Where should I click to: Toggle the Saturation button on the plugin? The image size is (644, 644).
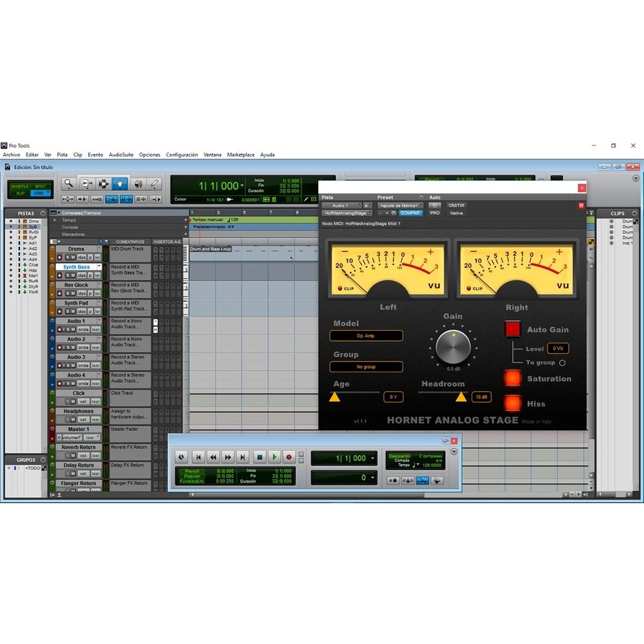[512, 378]
